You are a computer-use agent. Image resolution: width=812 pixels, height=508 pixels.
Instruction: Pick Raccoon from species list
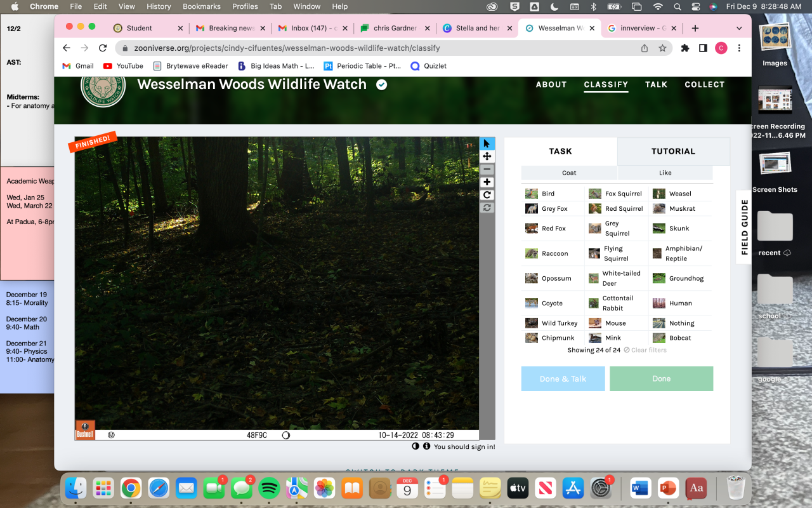coord(553,253)
